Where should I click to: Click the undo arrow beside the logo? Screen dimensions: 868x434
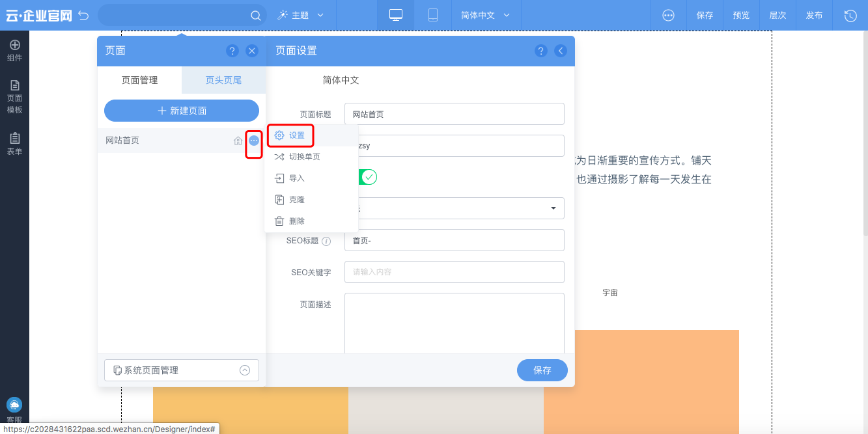click(83, 14)
